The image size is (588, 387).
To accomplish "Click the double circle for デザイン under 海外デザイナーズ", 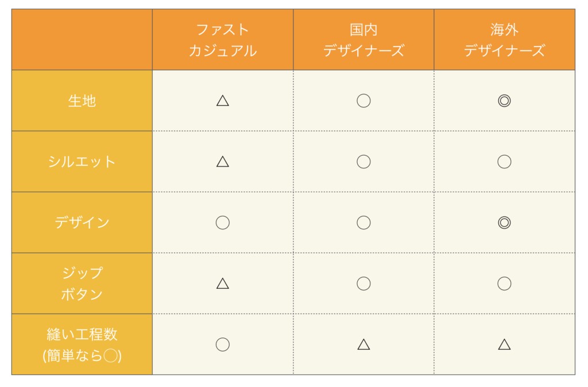I will pos(504,223).
